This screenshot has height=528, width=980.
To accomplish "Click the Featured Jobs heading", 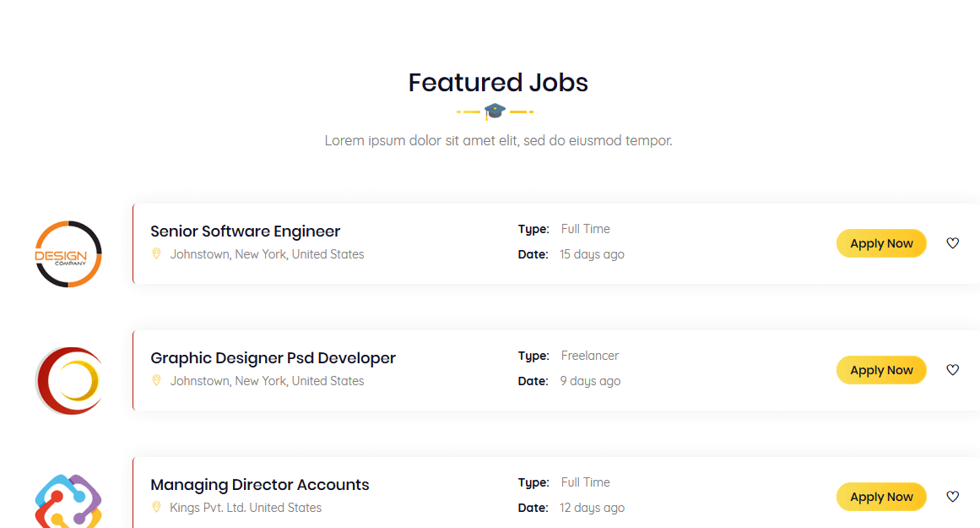I will click(498, 83).
